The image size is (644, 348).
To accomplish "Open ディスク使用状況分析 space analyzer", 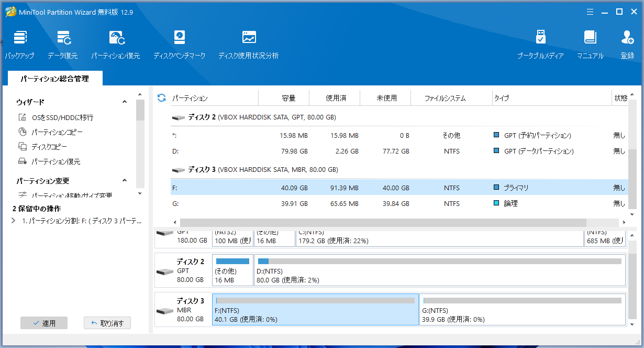I will pyautogui.click(x=248, y=45).
